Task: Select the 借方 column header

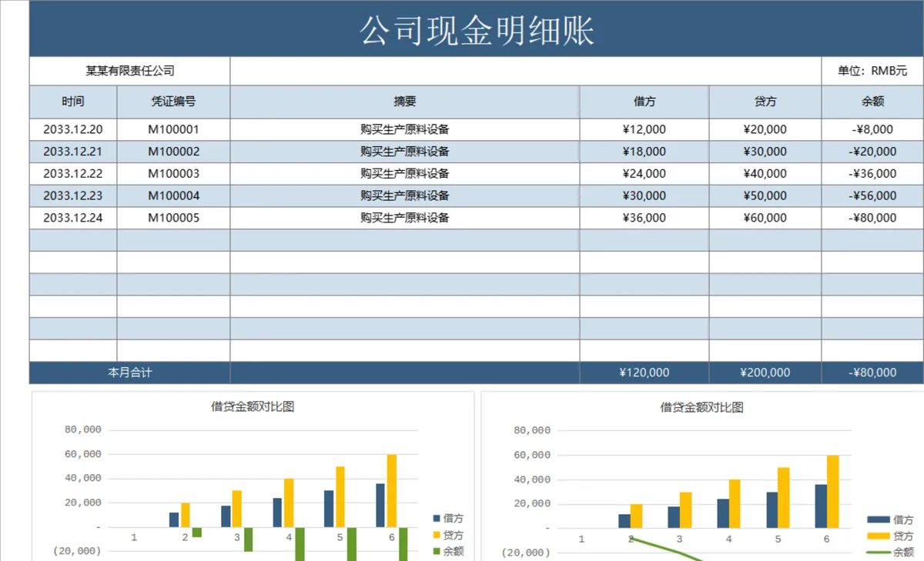Action: click(x=644, y=101)
